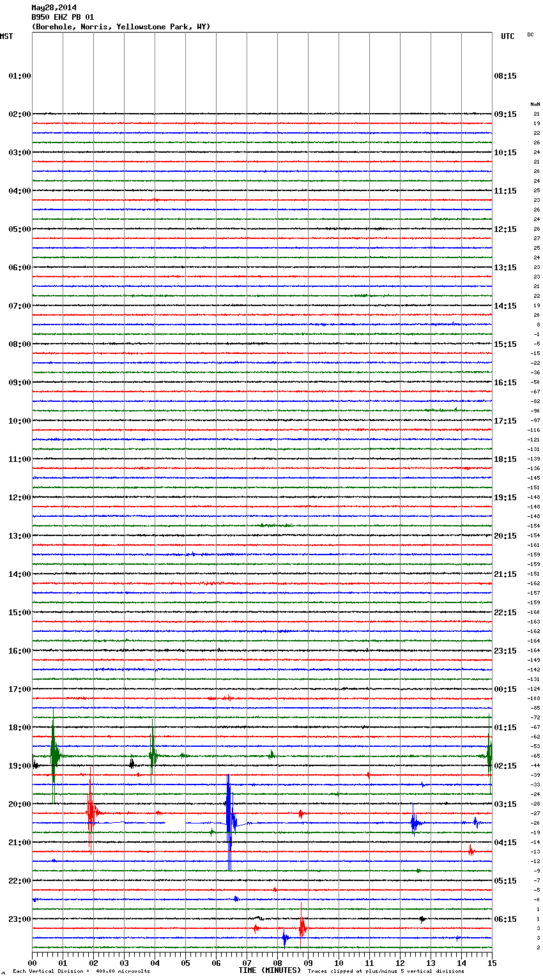Image resolution: width=543 pixels, height=980 pixels.
Task: Click the 19:15 UTC time label
Action: (x=505, y=498)
